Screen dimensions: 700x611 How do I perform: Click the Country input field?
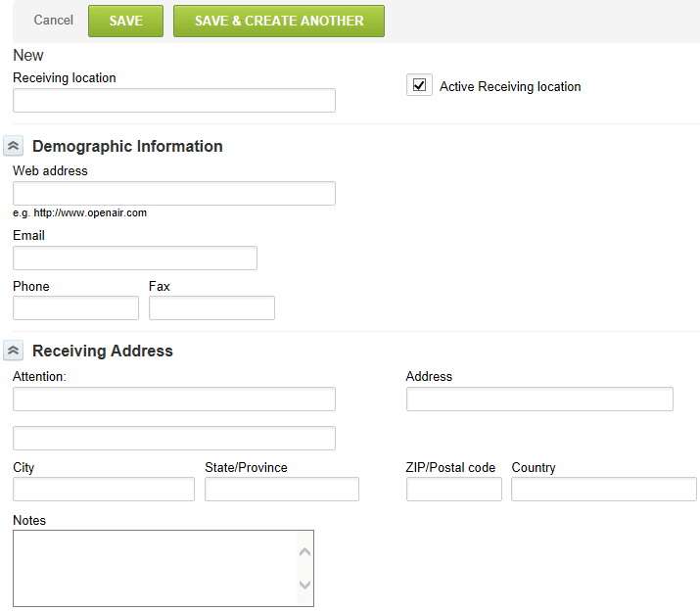tap(604, 489)
